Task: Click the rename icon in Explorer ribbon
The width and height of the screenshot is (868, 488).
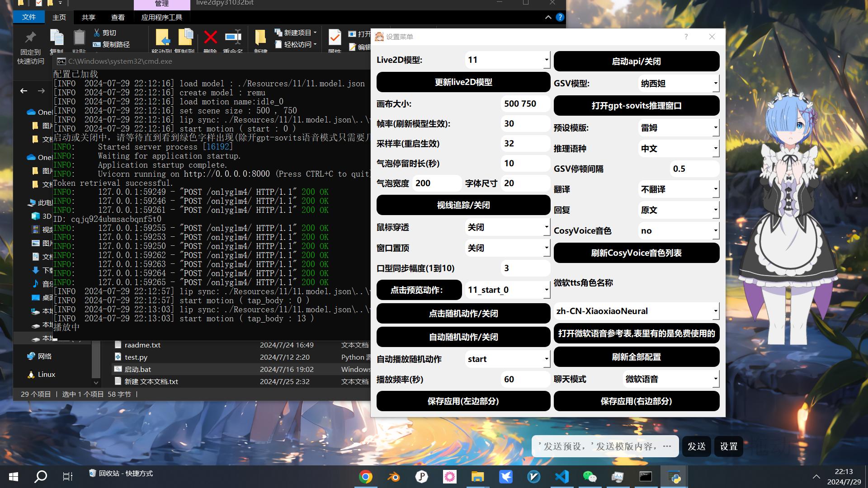Action: tap(233, 37)
